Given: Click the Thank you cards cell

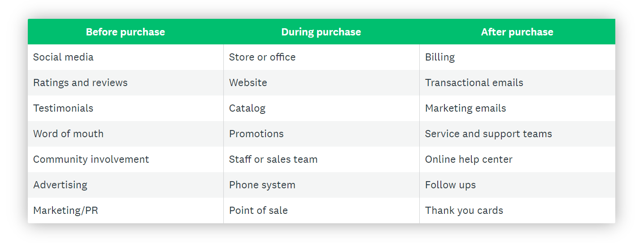Looking at the screenshot, I should coord(464,211).
